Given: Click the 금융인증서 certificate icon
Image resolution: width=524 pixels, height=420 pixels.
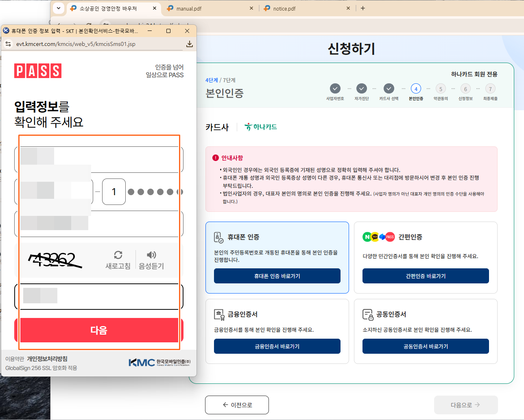Looking at the screenshot, I should [219, 314].
